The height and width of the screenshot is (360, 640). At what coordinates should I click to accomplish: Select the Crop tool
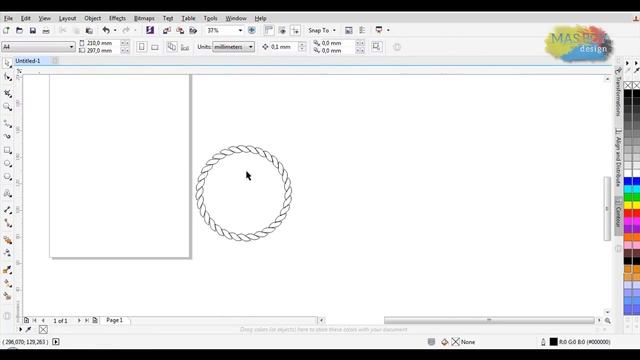[7, 93]
